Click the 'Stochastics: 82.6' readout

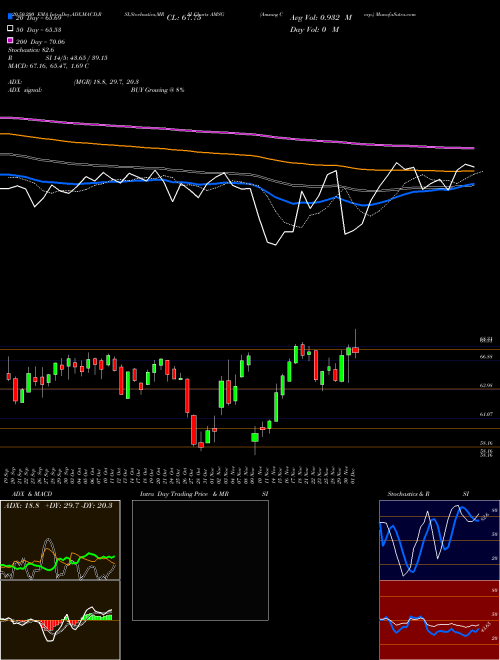pyautogui.click(x=32, y=50)
